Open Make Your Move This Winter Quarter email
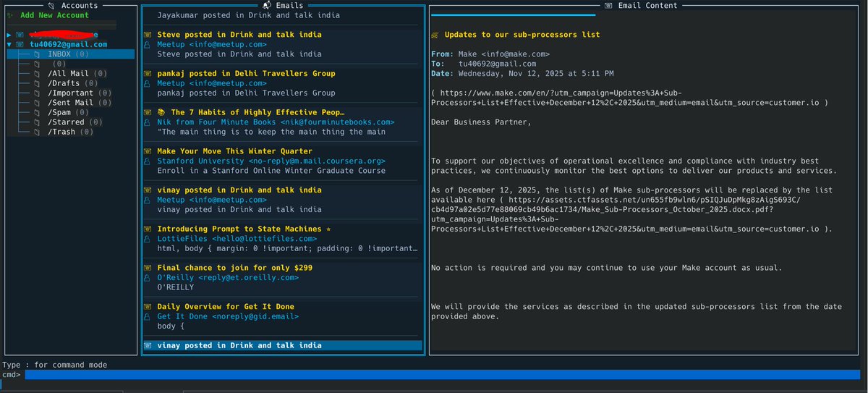The width and height of the screenshot is (868, 393). (237, 151)
